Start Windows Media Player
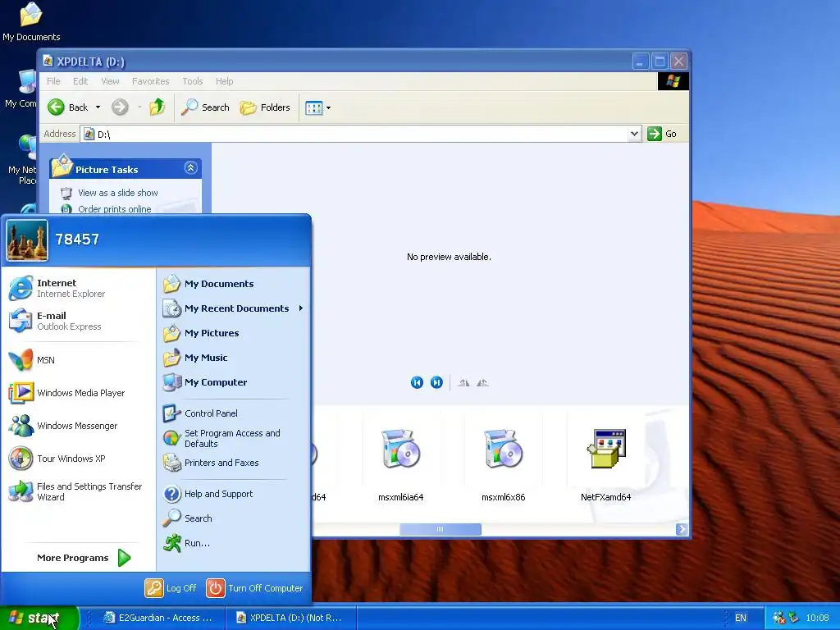 click(x=67, y=393)
